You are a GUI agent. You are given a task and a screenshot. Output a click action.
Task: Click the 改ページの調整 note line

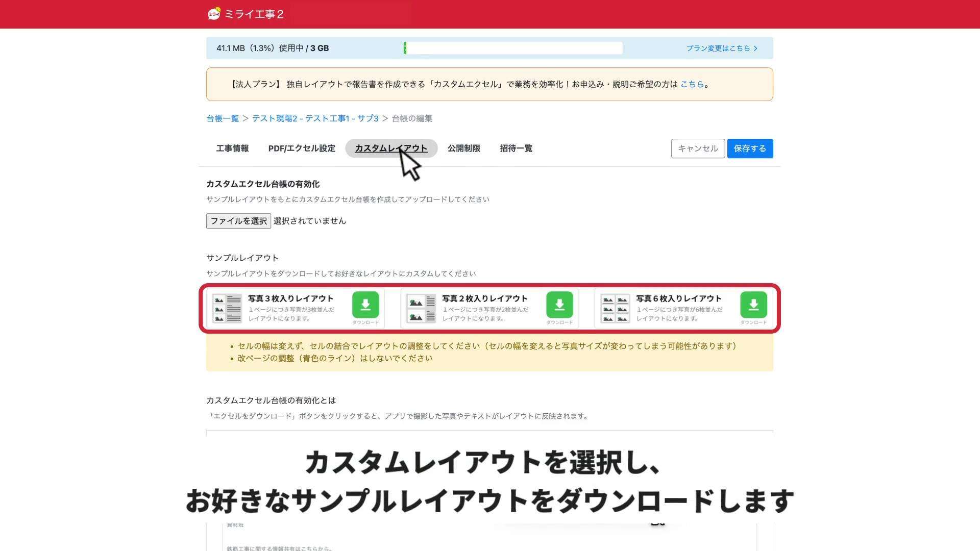click(x=335, y=358)
